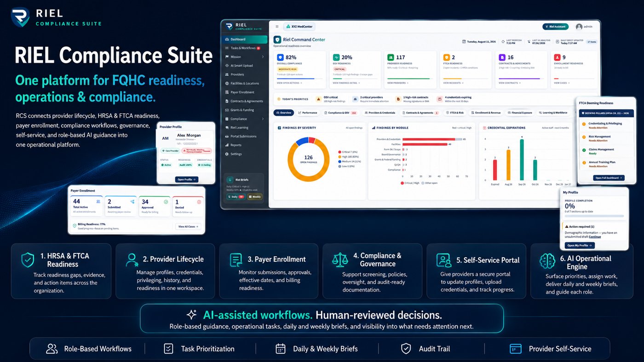Click the HRSA & FTCA Readiness shield icon
The height and width of the screenshot is (362, 644).
[x=28, y=260]
